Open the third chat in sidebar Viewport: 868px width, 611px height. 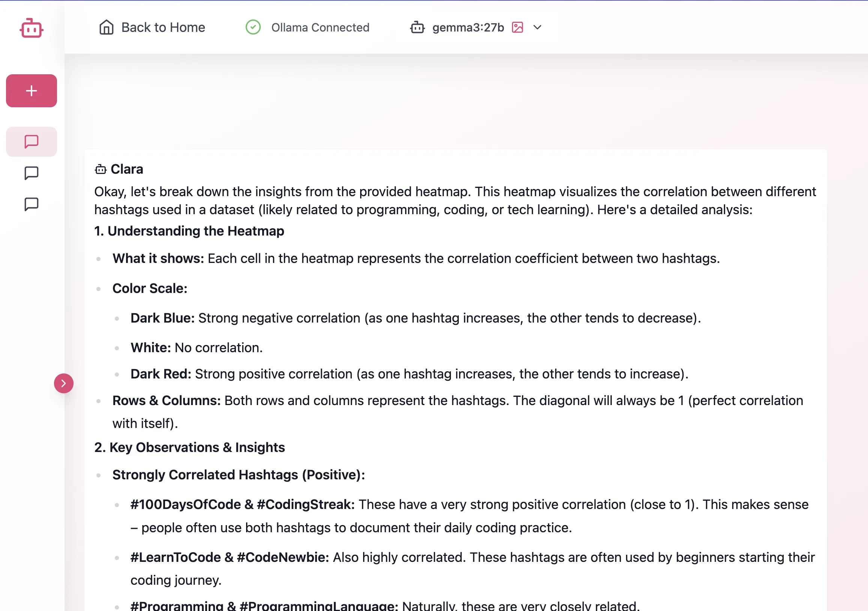[32, 204]
